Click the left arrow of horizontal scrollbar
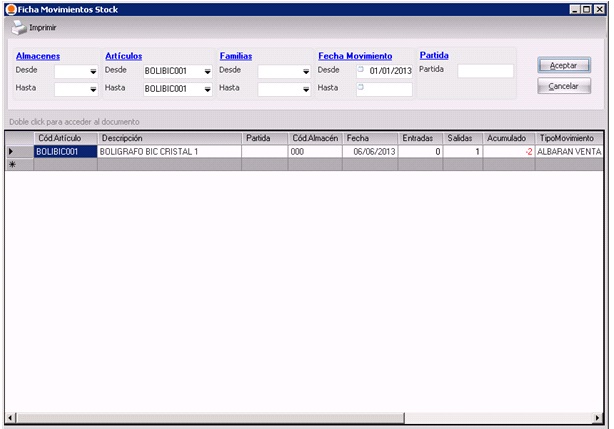This screenshot has width=614, height=429. [x=10, y=417]
